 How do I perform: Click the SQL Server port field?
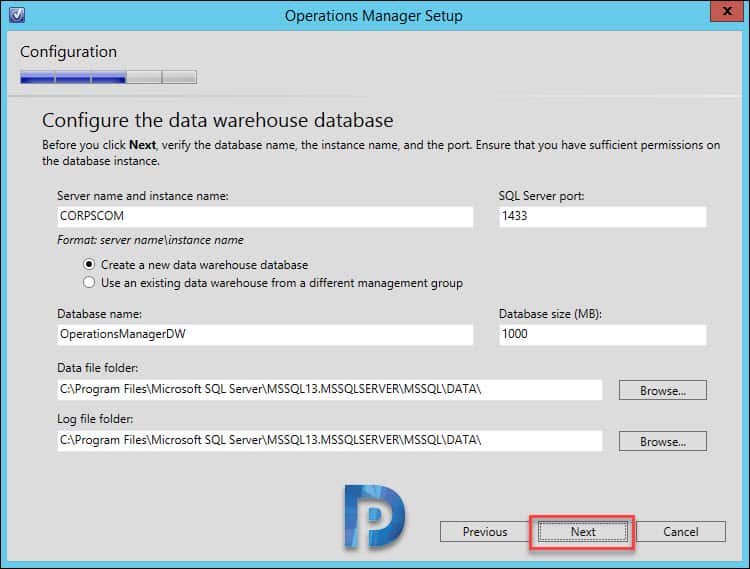tap(603, 216)
